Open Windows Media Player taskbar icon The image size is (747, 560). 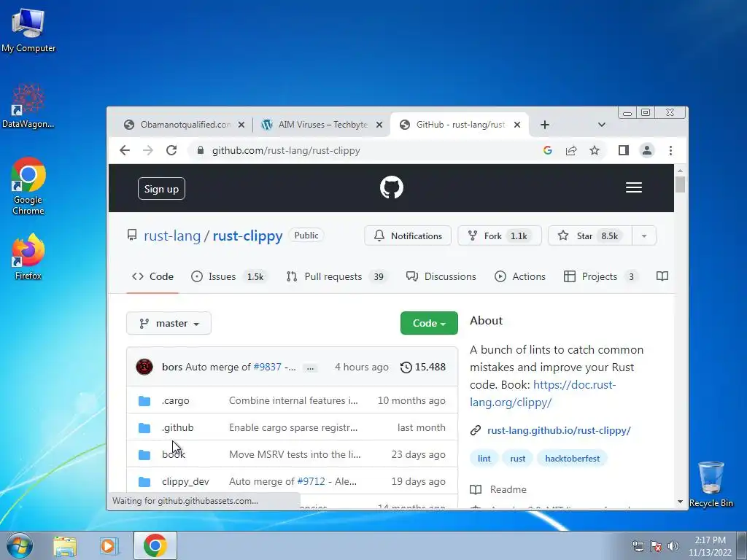click(x=109, y=546)
